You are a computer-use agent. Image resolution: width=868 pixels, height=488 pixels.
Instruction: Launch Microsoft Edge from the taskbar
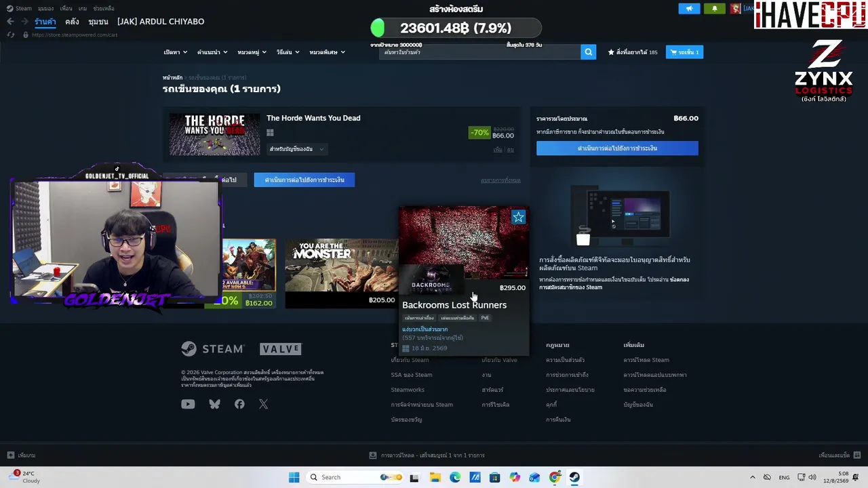pyautogui.click(x=454, y=477)
